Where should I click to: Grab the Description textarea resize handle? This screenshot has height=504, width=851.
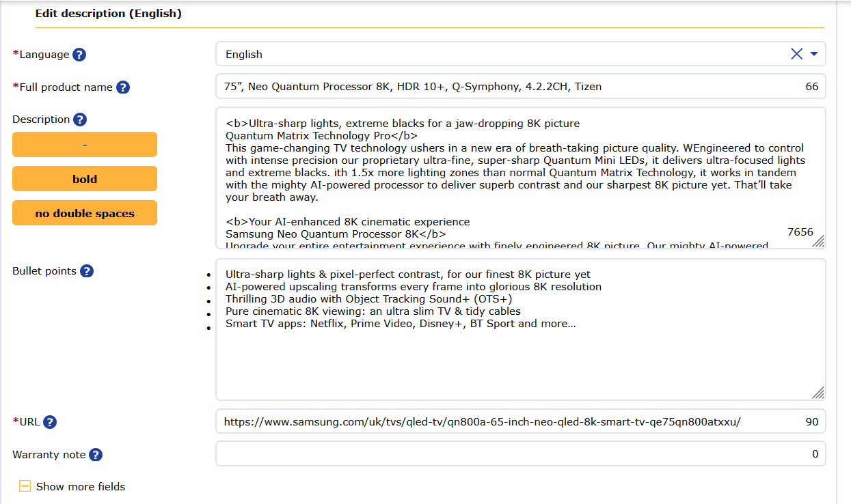[x=818, y=240]
